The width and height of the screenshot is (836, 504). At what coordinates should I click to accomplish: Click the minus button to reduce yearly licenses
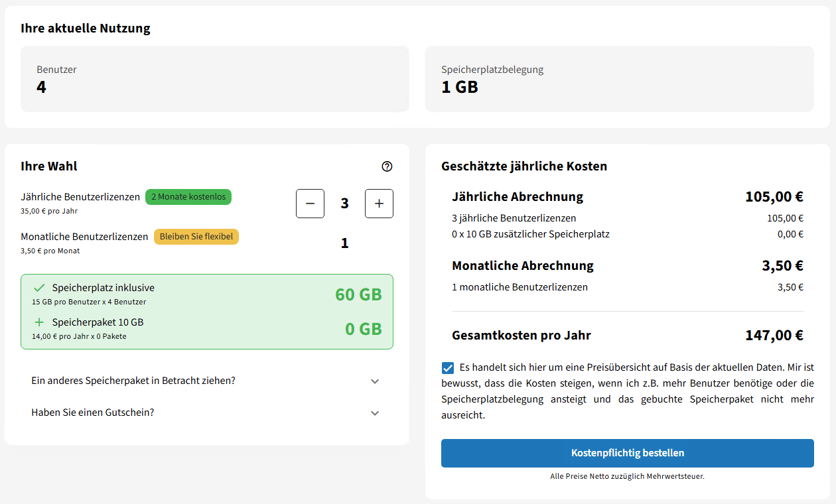(310, 203)
